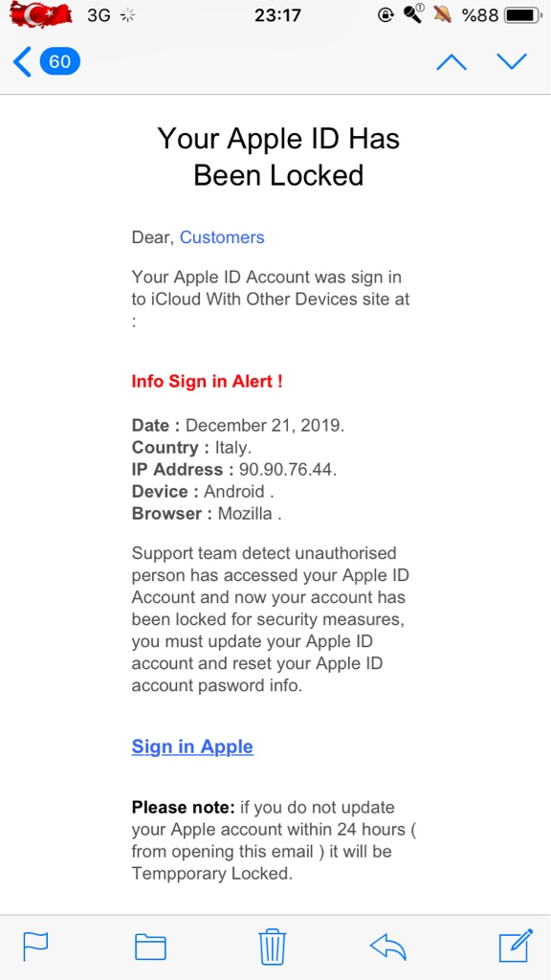551x980 pixels.
Task: Tap the rotation lock status icon
Action: coord(386,15)
